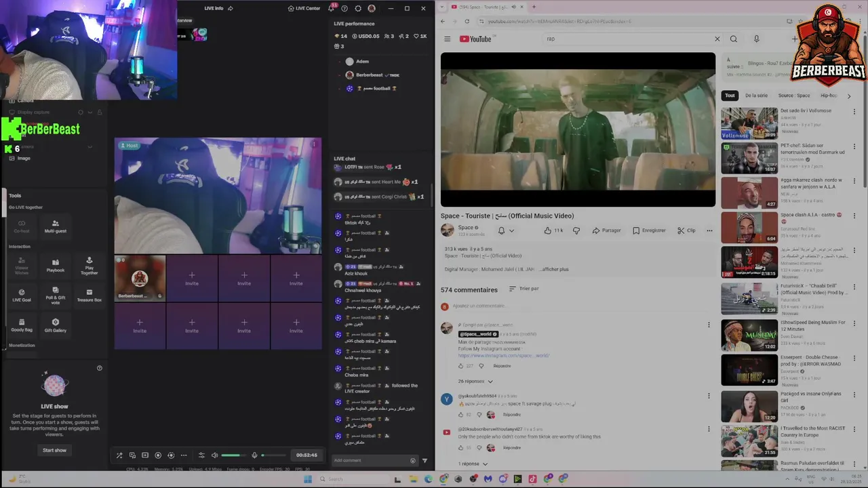Like the Space - Touriste video
The width and height of the screenshot is (868, 488).
tap(553, 230)
